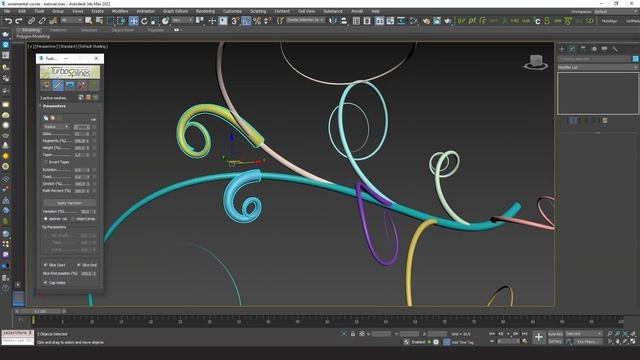This screenshot has height=360, width=640.
Task: Click the TurboSplines pencil mode icon
Action: pos(58,85)
